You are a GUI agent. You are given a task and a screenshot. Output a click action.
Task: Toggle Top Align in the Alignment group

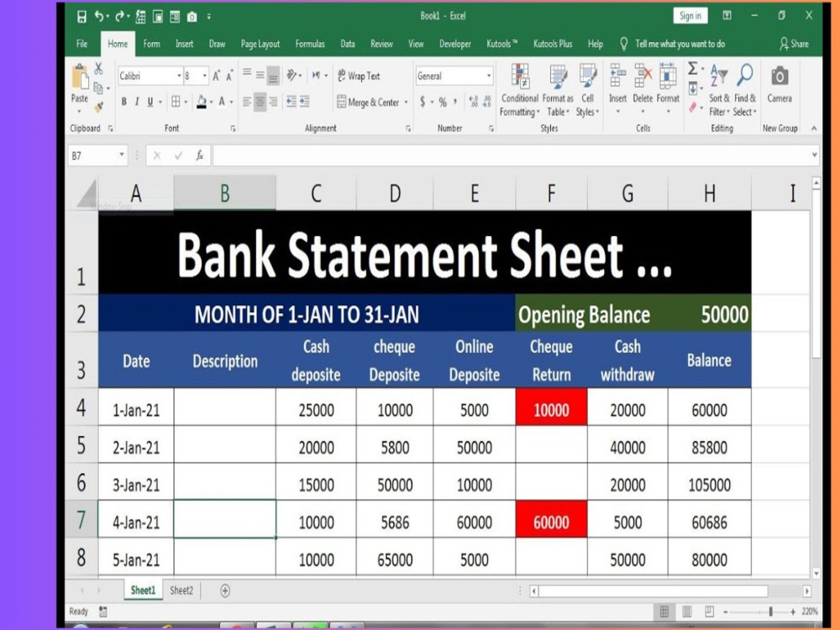[x=247, y=75]
